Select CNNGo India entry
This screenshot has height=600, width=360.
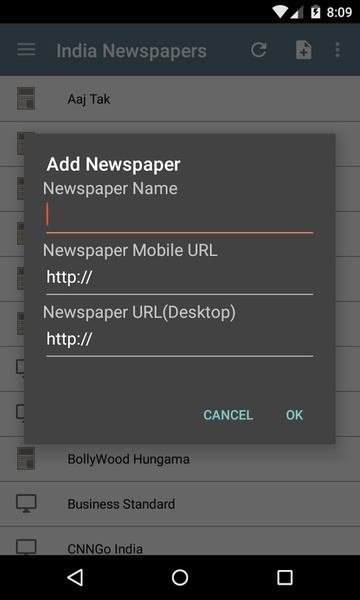click(180, 541)
